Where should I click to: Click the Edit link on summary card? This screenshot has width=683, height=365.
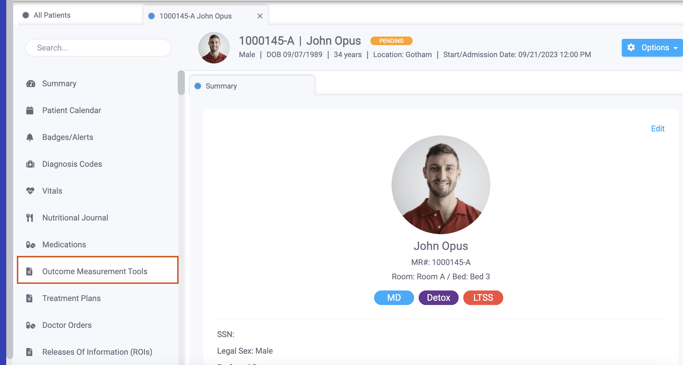pos(657,128)
